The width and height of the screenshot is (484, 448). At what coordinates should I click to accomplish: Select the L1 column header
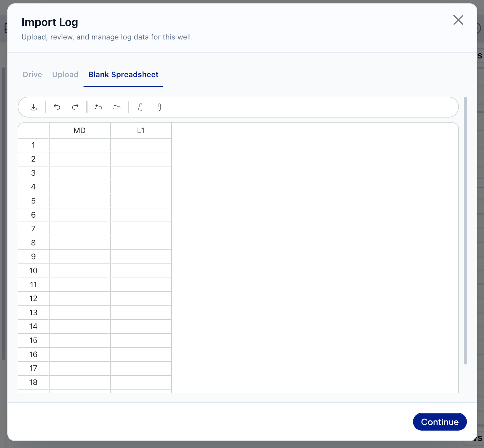pos(141,131)
